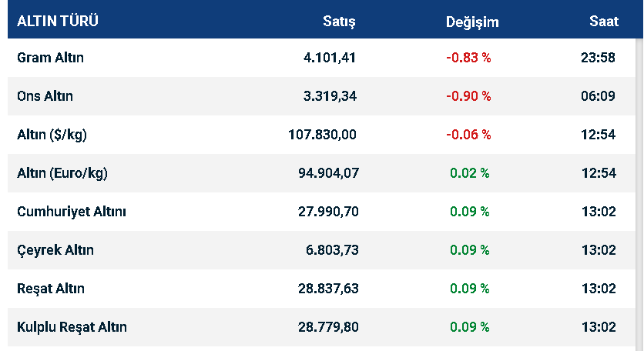Sort by the Değişim column header

coord(472,22)
